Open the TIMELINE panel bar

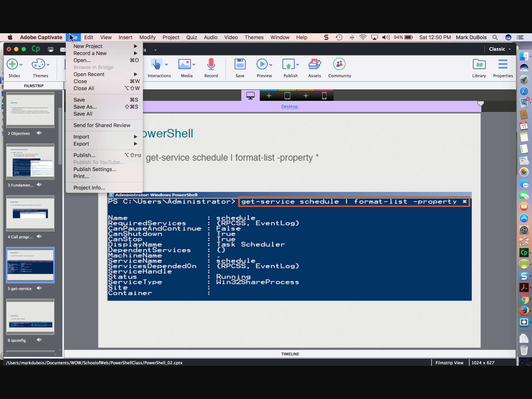pyautogui.click(x=290, y=354)
